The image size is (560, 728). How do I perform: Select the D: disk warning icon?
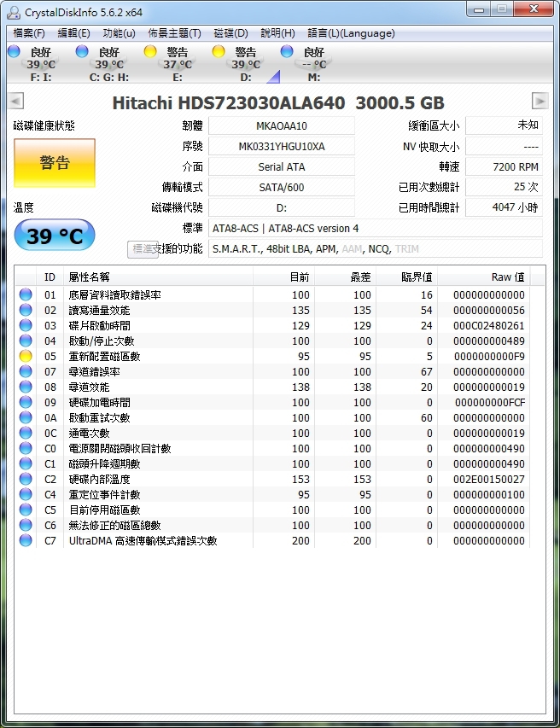click(x=219, y=51)
